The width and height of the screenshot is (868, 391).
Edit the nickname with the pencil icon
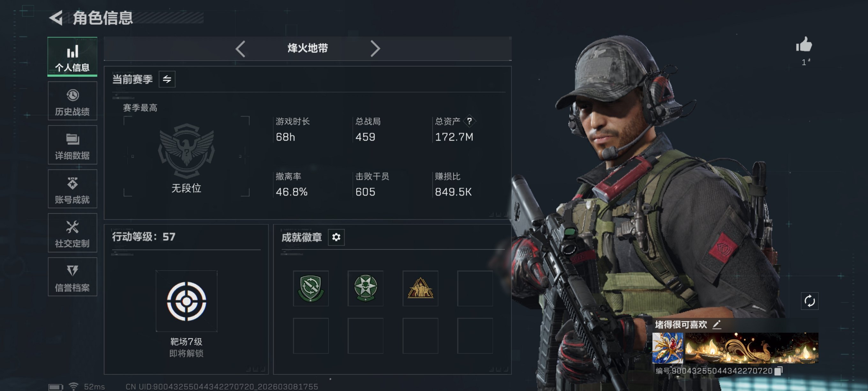(x=717, y=325)
